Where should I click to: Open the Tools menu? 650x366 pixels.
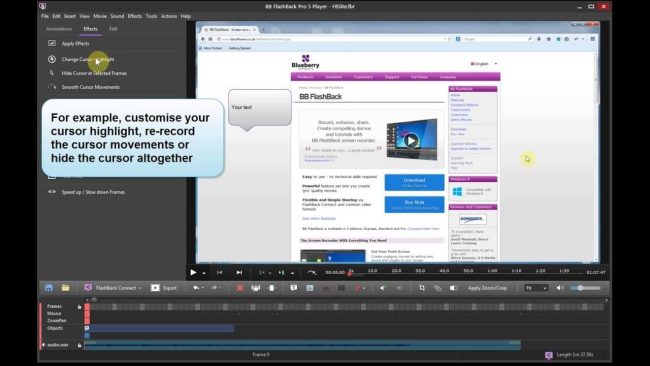tap(151, 16)
